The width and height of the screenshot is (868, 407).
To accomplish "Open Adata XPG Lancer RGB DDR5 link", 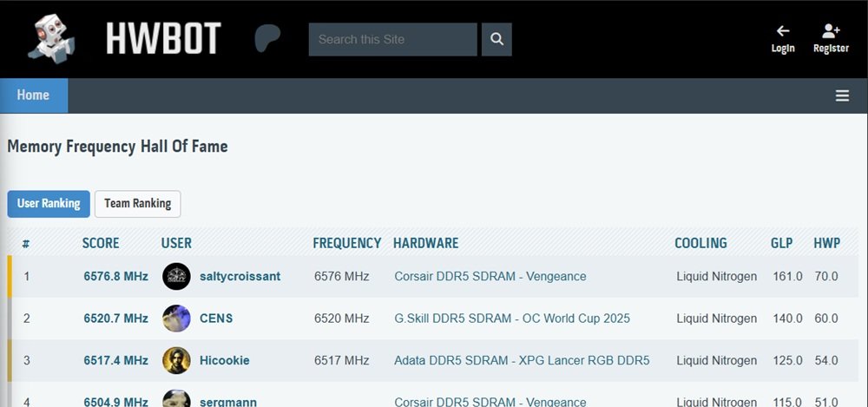I will pyautogui.click(x=522, y=360).
